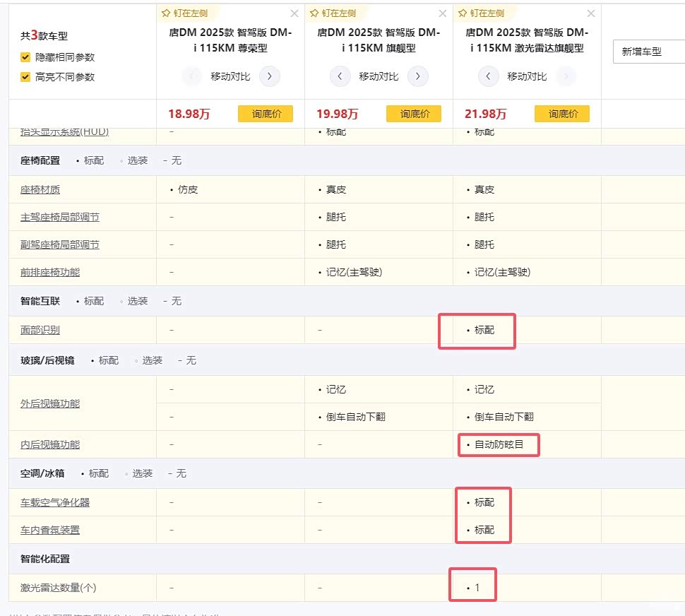Move 115KM 旗舰型 column left with arrow
This screenshot has height=616, width=685.
point(340,76)
